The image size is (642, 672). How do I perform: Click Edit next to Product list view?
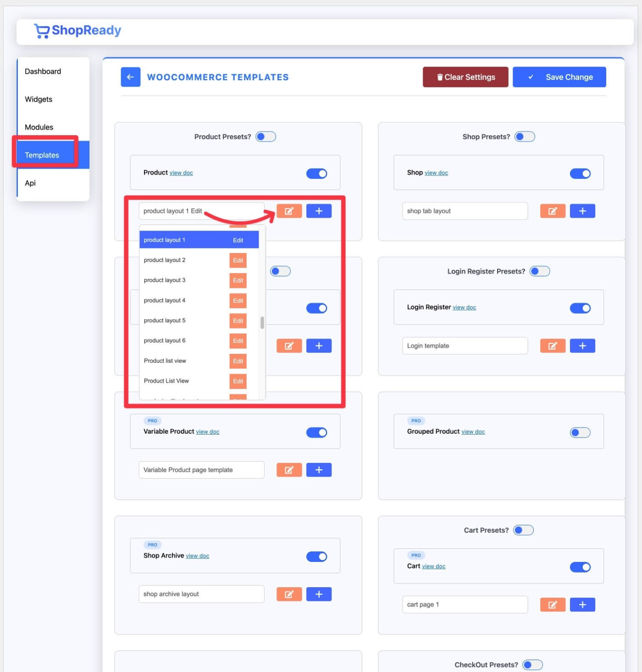pos(238,361)
